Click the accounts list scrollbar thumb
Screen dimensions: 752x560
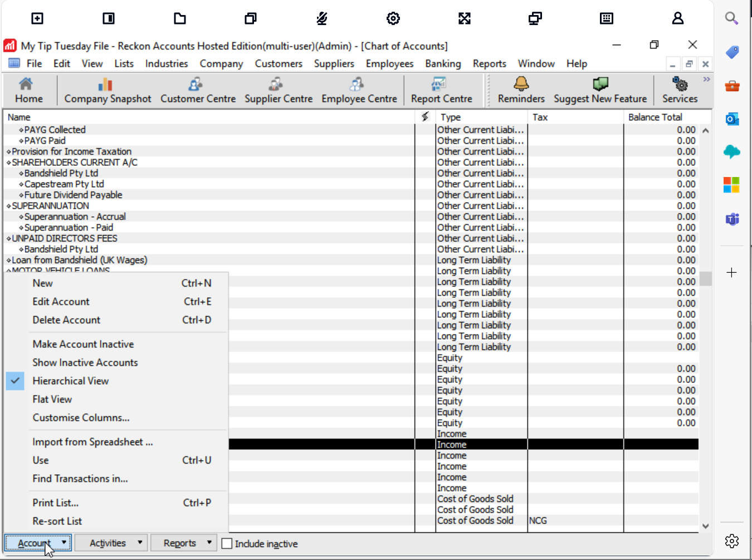[705, 278]
